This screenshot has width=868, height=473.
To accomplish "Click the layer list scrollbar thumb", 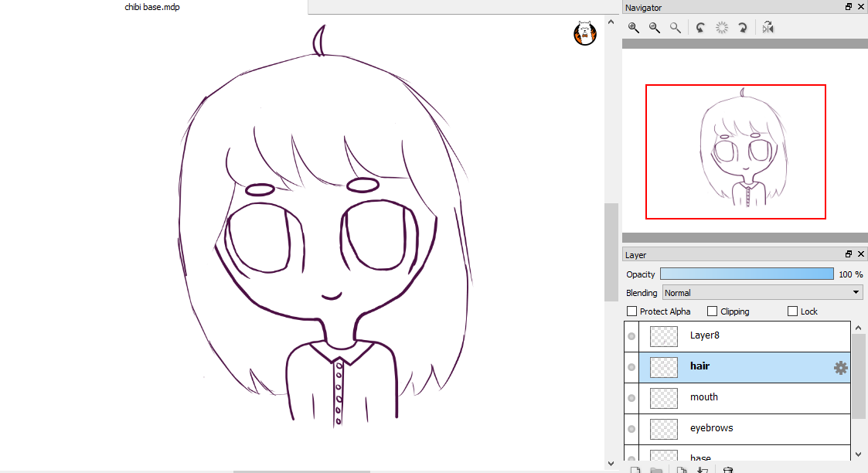I will [859, 376].
